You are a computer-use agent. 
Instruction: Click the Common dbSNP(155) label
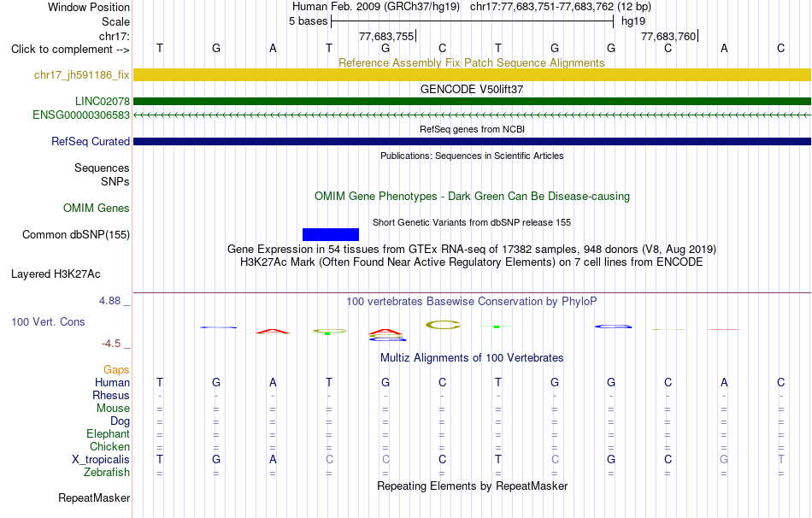pyautogui.click(x=76, y=235)
